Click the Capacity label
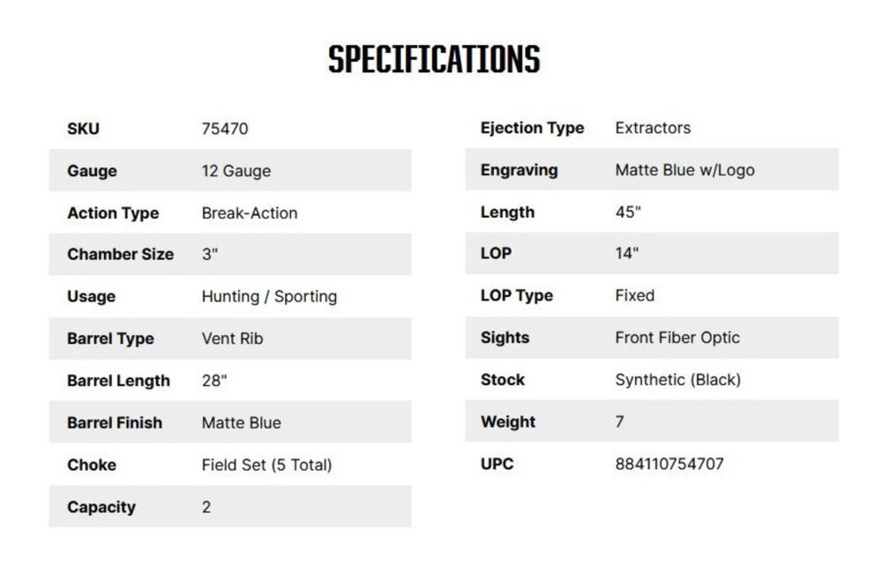This screenshot has height=588, width=882. tap(101, 507)
